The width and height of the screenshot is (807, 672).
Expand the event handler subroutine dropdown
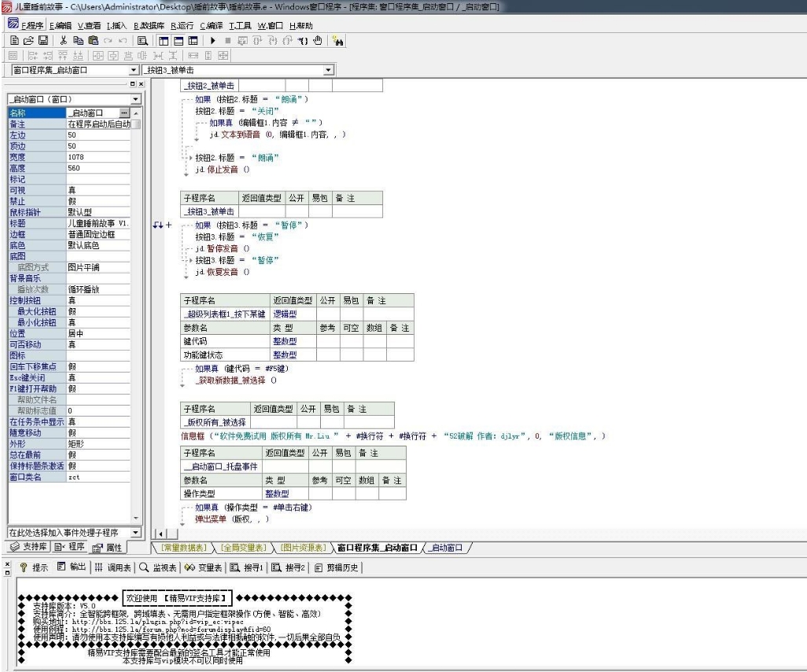[137, 533]
